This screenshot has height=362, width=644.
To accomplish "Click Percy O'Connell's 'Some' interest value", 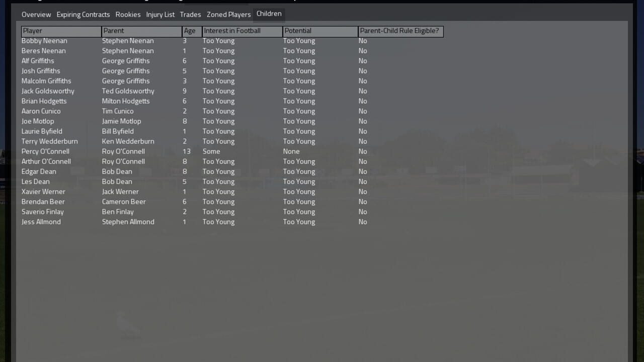I will pos(211,151).
